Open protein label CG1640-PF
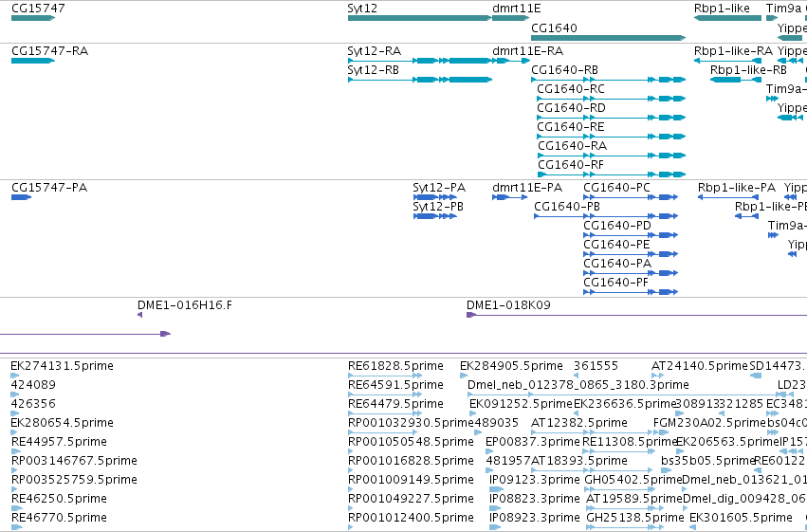Viewport: 807px width, 532px height. click(x=615, y=284)
